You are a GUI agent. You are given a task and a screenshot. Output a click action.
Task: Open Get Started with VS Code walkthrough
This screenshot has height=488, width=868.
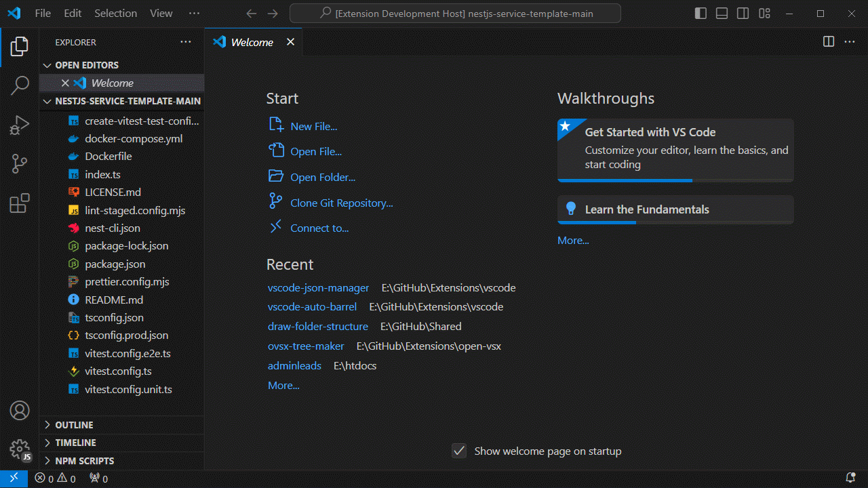tap(675, 150)
